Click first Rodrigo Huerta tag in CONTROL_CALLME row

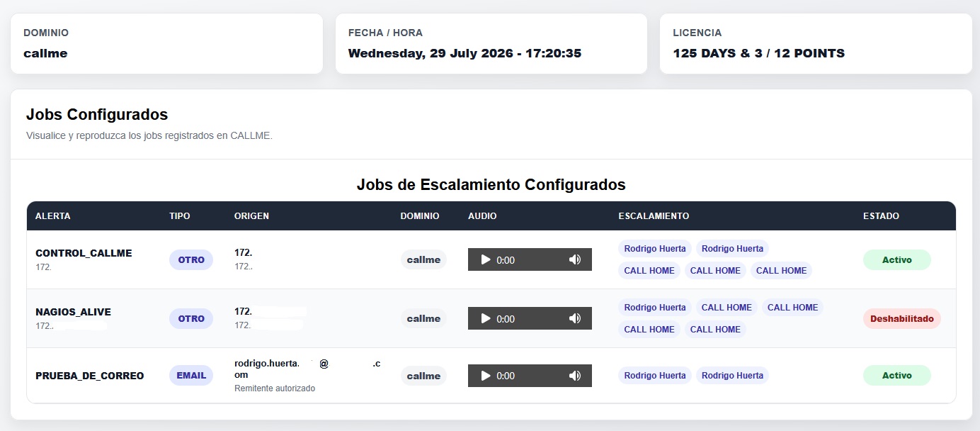click(x=655, y=249)
